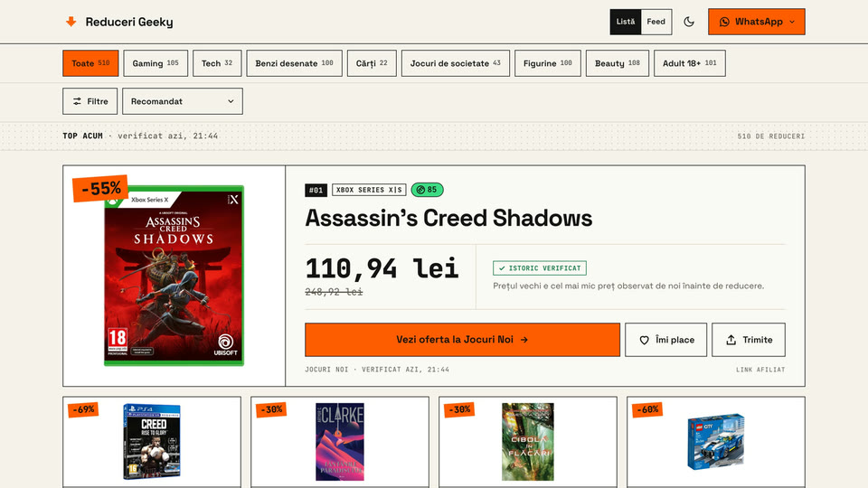Click the Assassin's Creed Shadows cover image
The image size is (868, 488).
174,276
